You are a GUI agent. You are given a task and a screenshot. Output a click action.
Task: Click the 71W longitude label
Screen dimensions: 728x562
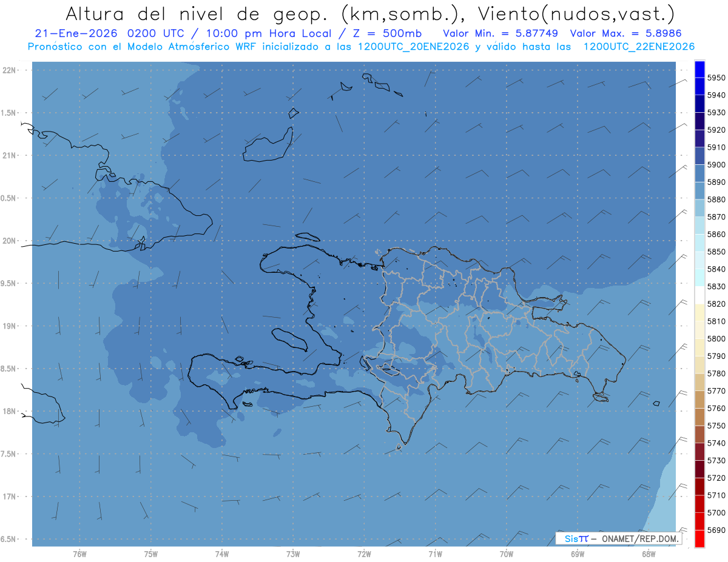435,554
